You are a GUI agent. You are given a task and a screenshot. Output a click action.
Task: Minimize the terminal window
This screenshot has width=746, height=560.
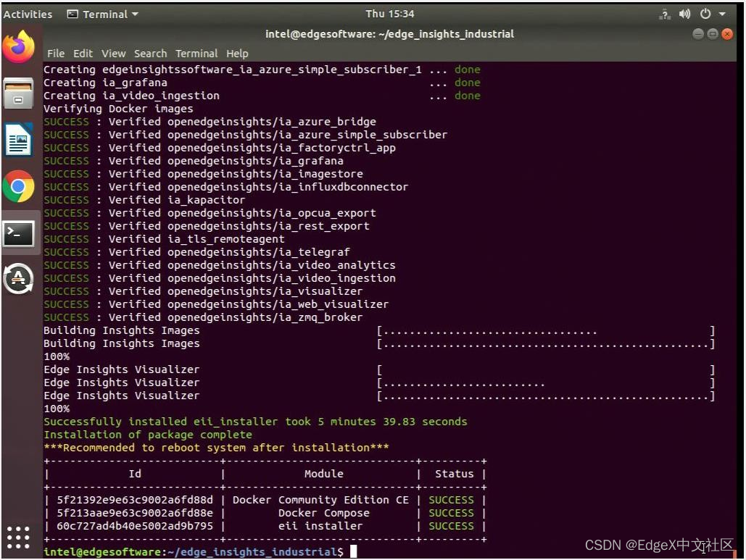point(698,34)
